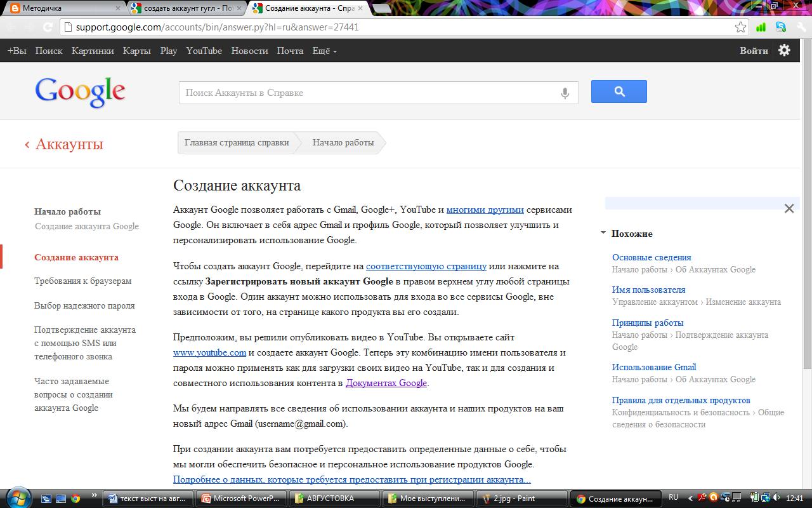Open Почта in Google bar
The height and width of the screenshot is (508, 812).
pos(290,51)
